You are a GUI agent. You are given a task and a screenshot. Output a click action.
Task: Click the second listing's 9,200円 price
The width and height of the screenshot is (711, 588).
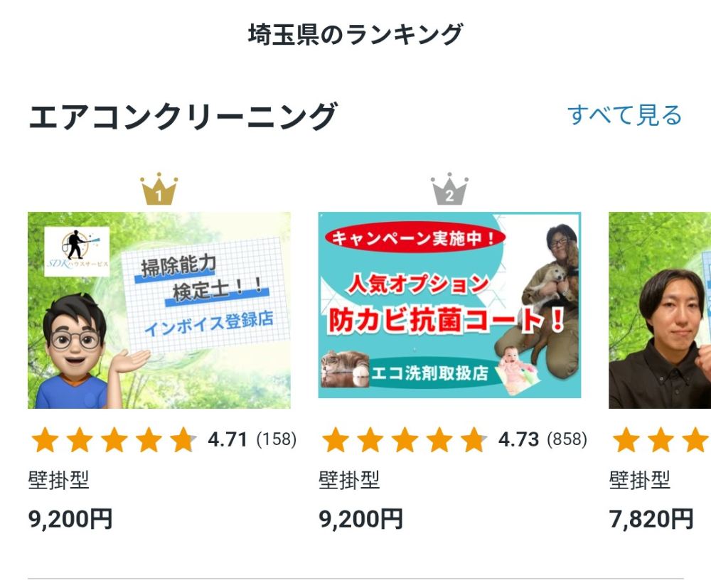(x=360, y=519)
